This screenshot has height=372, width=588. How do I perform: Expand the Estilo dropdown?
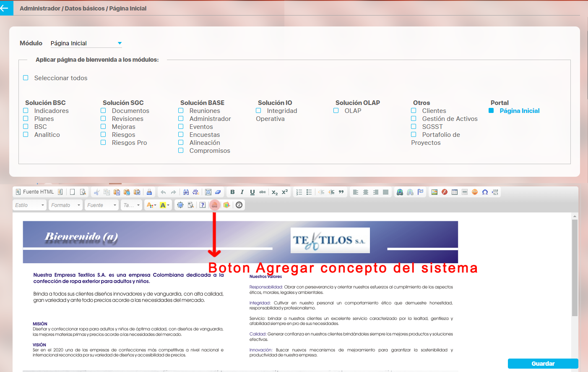point(29,205)
